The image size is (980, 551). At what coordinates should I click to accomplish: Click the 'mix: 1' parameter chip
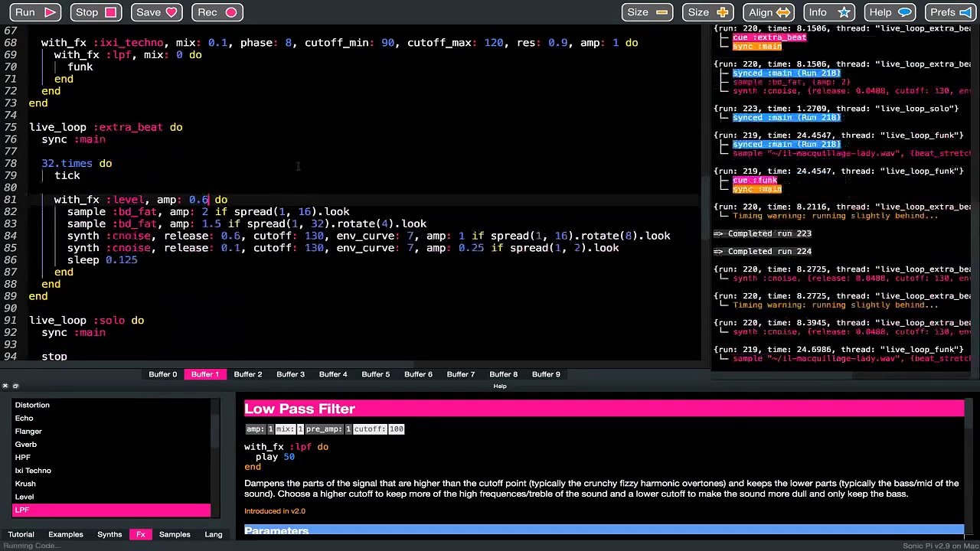tap(289, 429)
